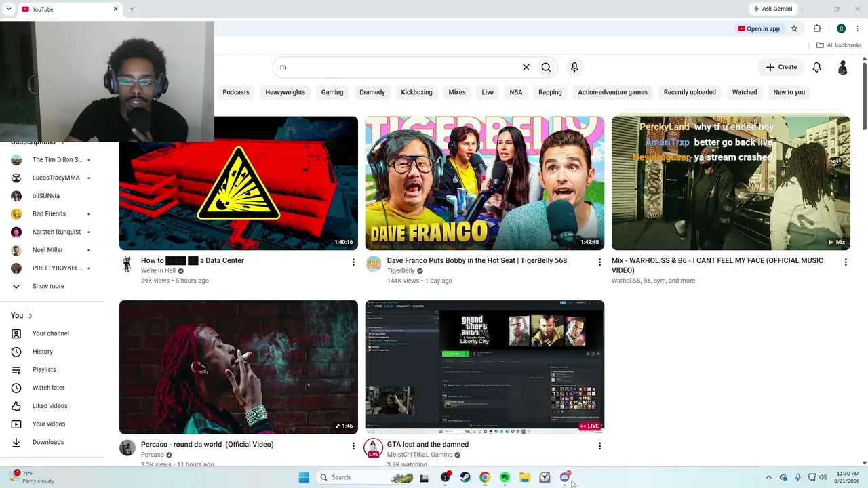Screen dimensions: 868x488
Task: Select the Action-adventure games chip
Action: click(x=613, y=92)
